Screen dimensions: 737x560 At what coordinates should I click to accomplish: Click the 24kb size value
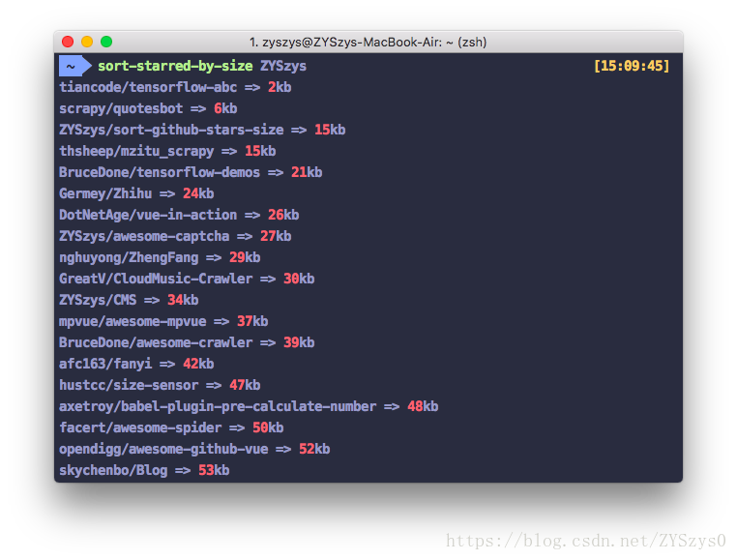[198, 193]
